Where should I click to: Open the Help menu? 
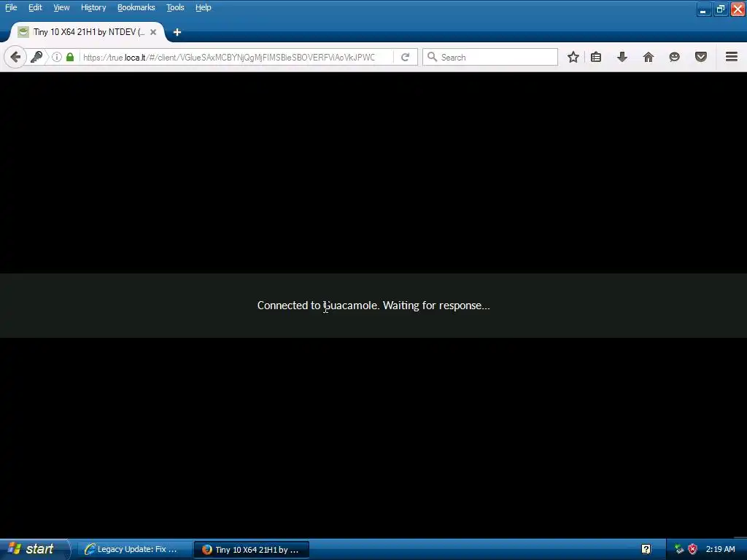(x=203, y=7)
